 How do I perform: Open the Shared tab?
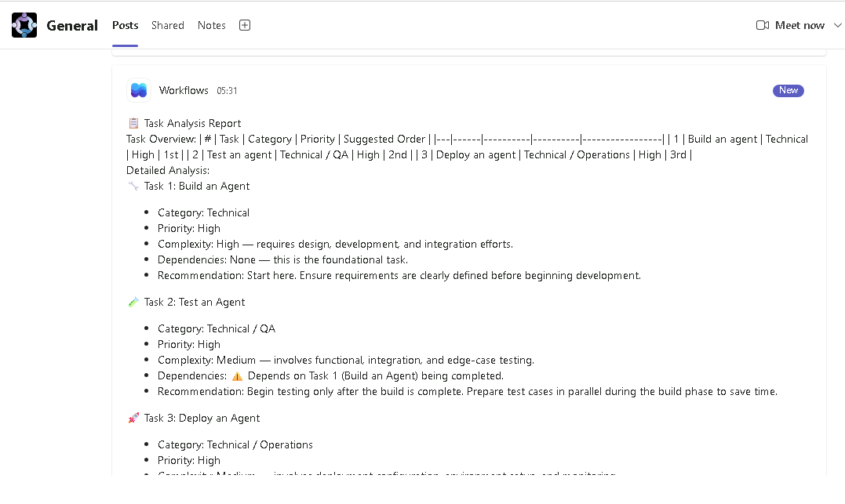(168, 25)
